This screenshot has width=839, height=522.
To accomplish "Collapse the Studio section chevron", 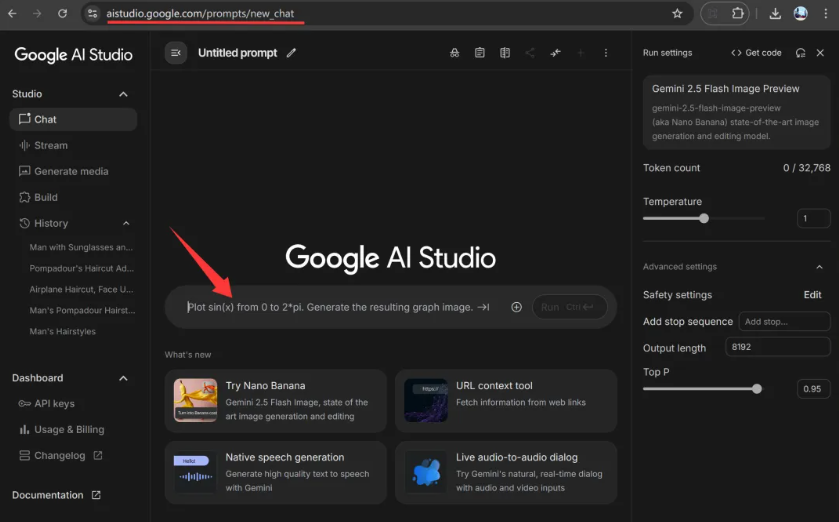I will 124,94.
